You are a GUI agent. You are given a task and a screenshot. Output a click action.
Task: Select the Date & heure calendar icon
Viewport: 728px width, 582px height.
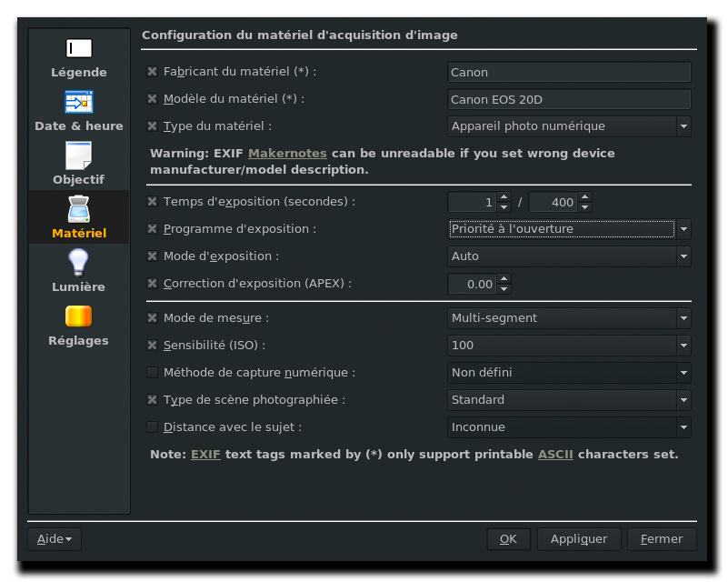78,102
